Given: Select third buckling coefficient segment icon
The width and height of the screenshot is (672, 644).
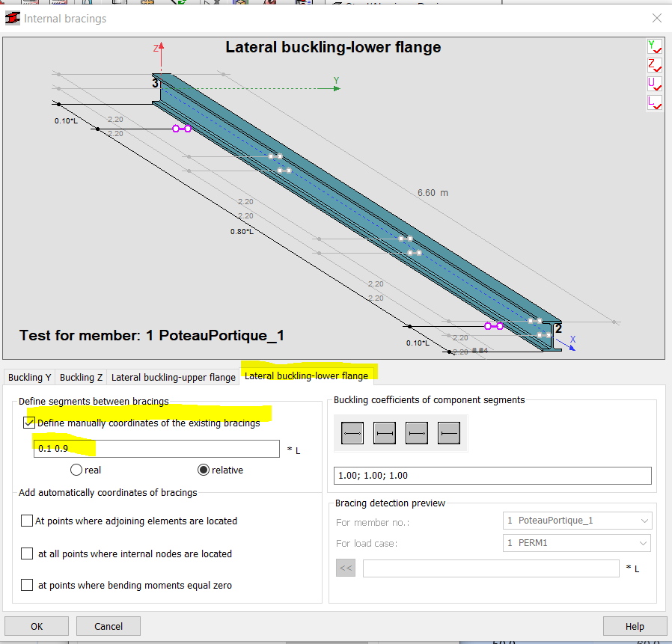Looking at the screenshot, I should [416, 432].
